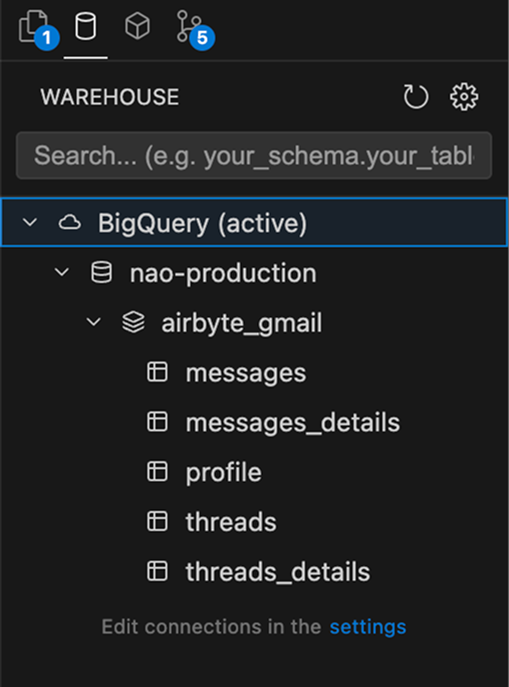Click the table icon next to messages
Screen dimensions: 509x687
point(157,372)
